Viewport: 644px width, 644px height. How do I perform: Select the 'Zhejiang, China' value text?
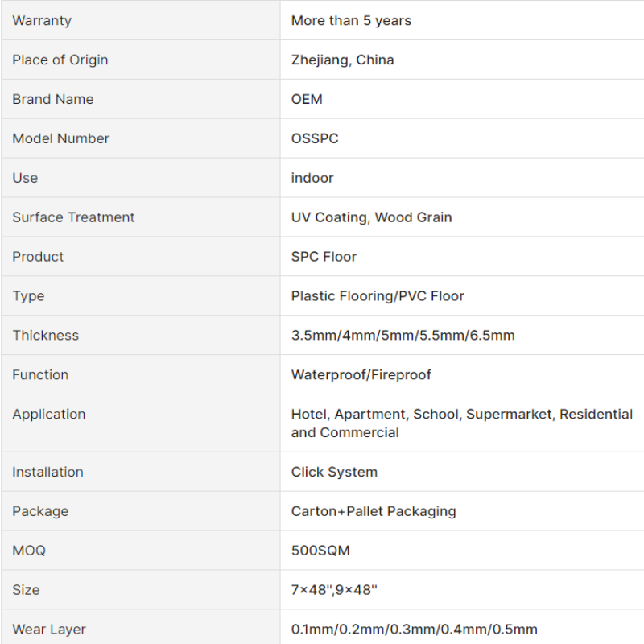point(343,60)
